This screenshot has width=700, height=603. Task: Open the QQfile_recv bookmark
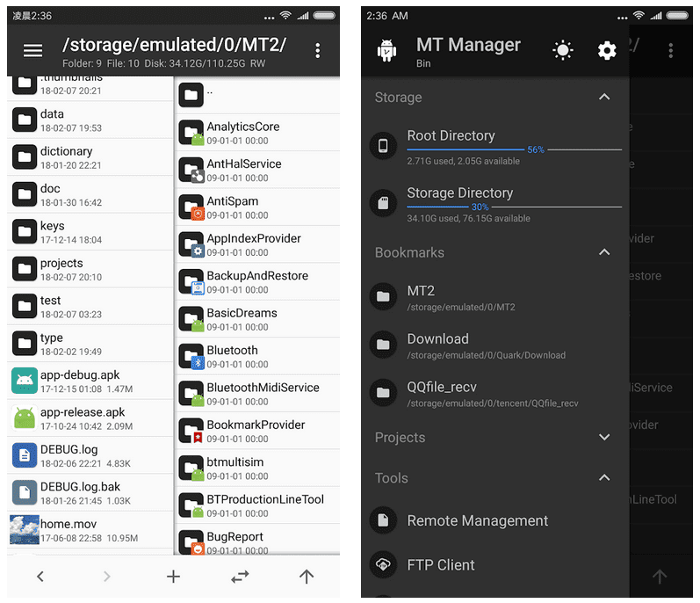495,394
